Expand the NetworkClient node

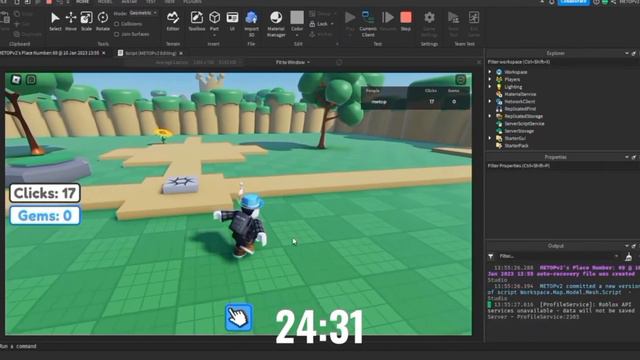pos(490,101)
